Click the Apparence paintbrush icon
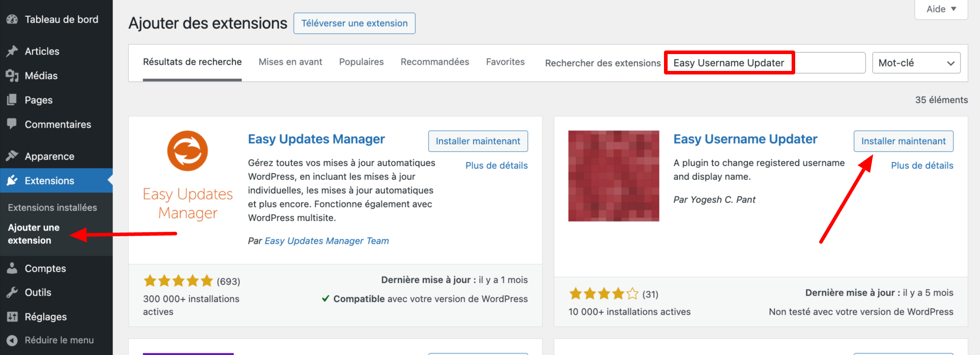This screenshot has width=980, height=355. coord(12,156)
